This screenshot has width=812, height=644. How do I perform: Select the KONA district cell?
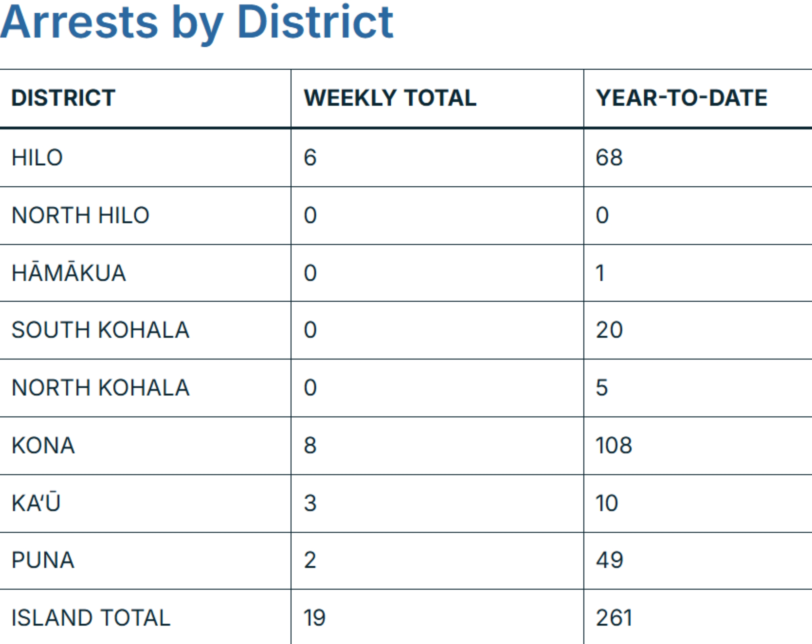point(43,445)
